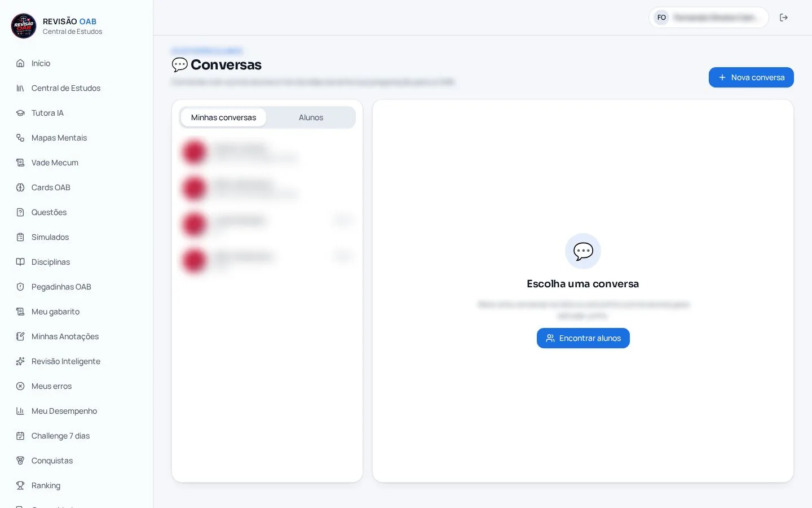Open the Simulados clipboard icon
Screen dimensions: 812x508
pyautogui.click(x=20, y=237)
